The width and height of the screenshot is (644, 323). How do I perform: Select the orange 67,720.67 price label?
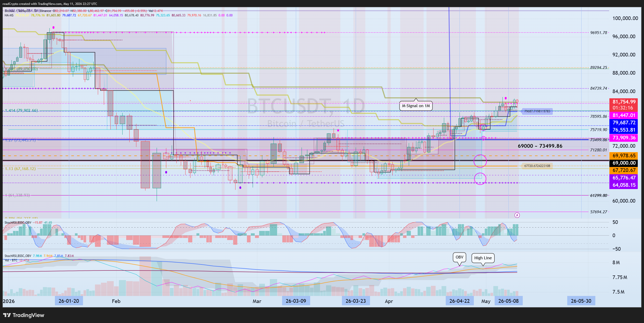pyautogui.click(x=624, y=170)
